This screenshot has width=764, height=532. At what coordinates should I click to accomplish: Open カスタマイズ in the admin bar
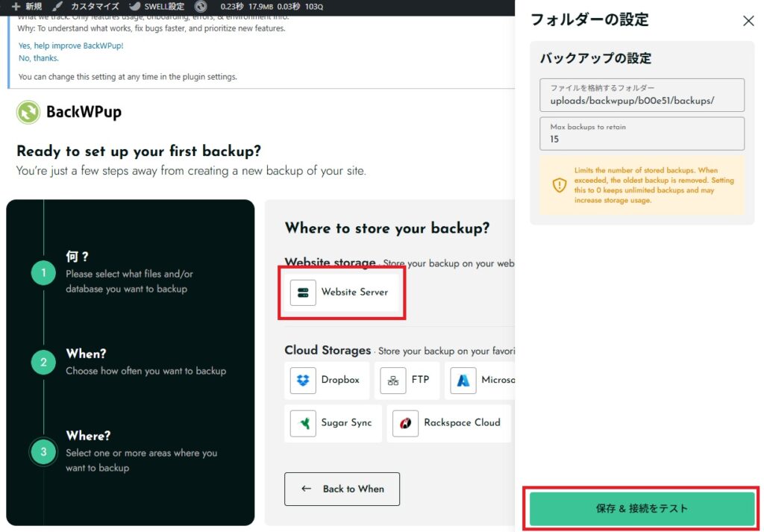(87, 7)
